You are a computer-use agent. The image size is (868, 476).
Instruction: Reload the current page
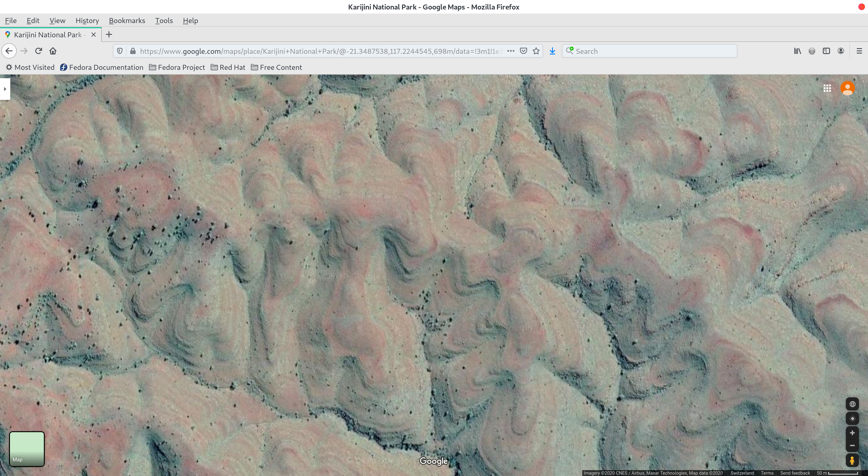(x=38, y=51)
